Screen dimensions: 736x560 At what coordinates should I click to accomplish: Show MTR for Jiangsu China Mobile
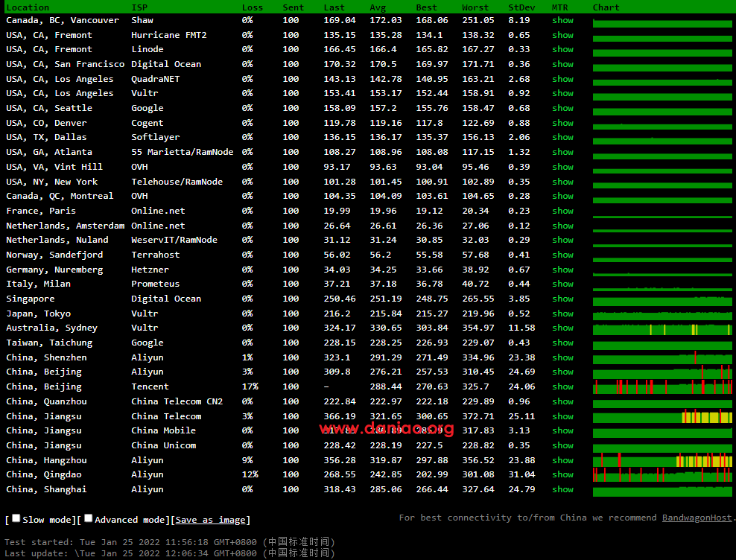click(562, 430)
